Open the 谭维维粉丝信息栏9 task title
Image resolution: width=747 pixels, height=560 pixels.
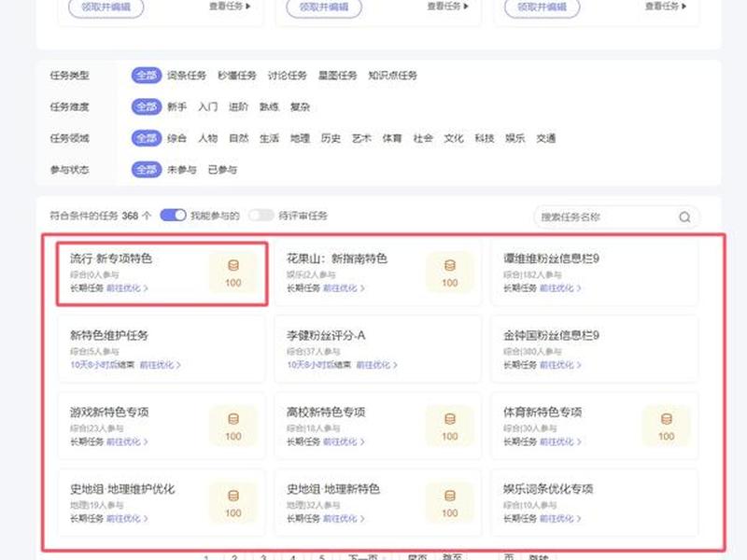click(551, 259)
